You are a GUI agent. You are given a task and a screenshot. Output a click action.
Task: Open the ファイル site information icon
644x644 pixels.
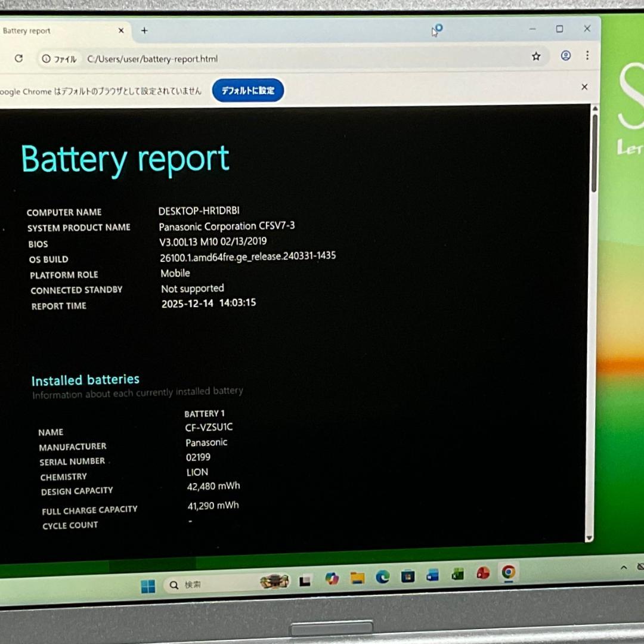tap(45, 58)
